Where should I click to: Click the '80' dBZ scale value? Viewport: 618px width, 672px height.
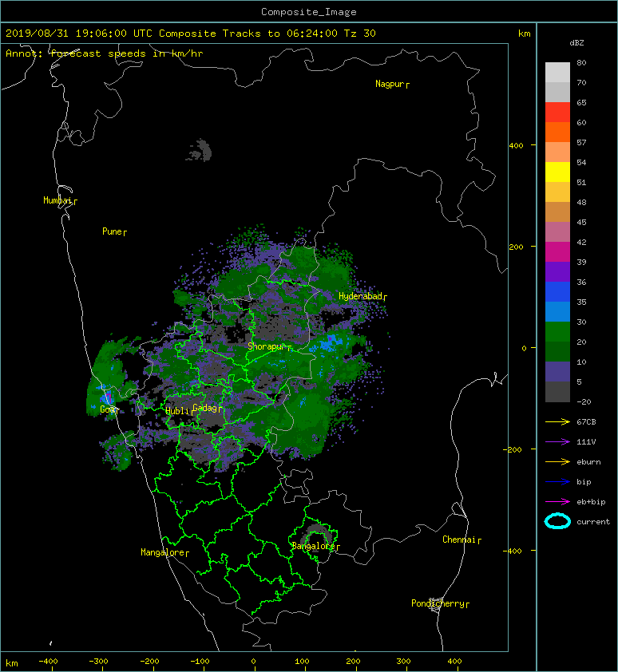pyautogui.click(x=581, y=62)
